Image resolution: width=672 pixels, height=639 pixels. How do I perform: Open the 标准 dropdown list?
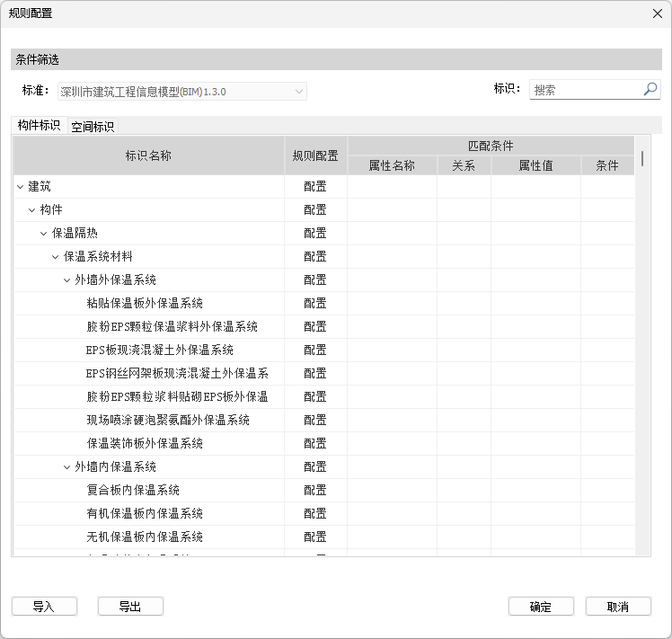tap(298, 91)
